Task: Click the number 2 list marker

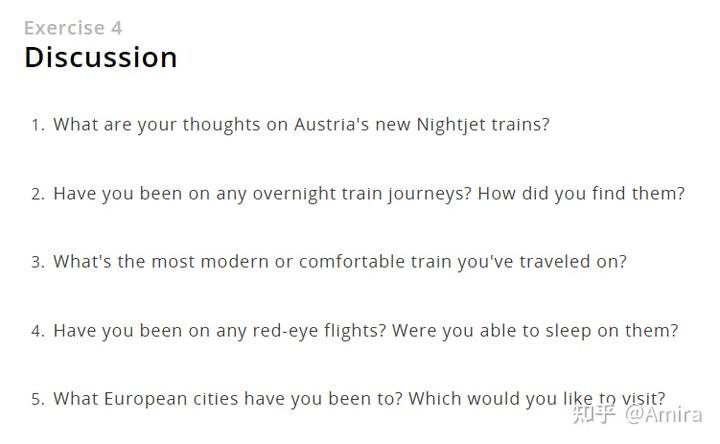Action: (x=38, y=194)
